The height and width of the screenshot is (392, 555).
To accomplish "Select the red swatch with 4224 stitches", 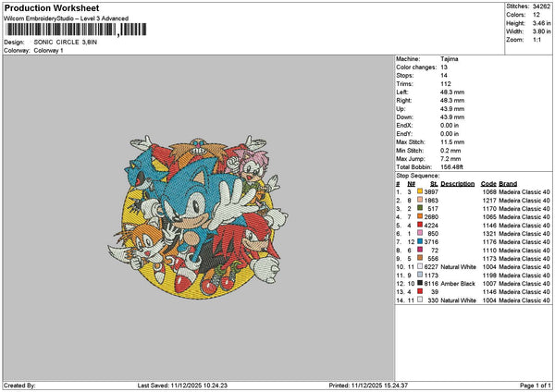I will 420,225.
